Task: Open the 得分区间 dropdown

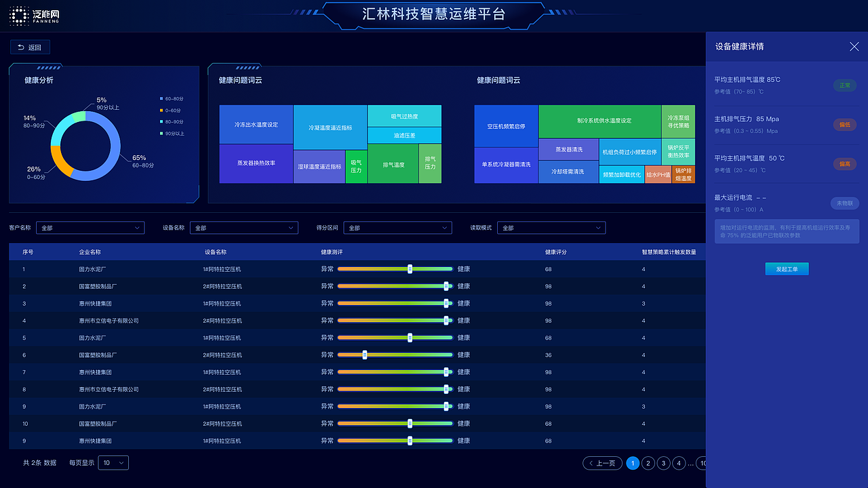Action: [397, 228]
